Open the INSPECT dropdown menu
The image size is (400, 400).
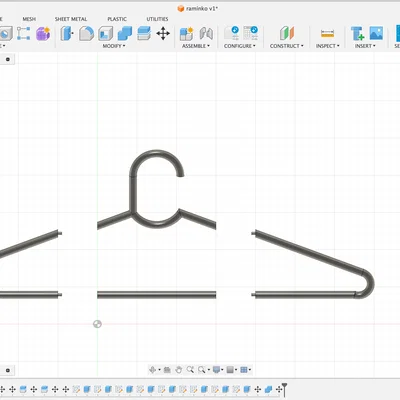pos(328,46)
